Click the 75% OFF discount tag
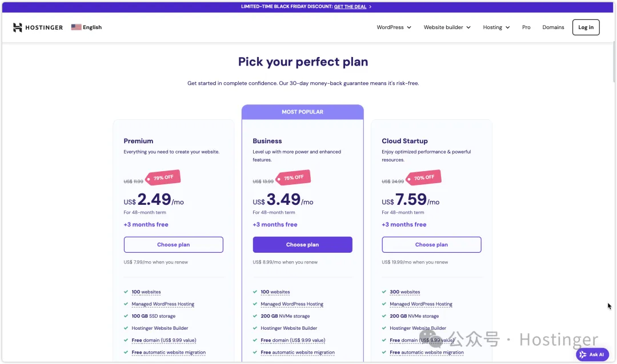Image resolution: width=617 pixels, height=364 pixels. point(293,178)
